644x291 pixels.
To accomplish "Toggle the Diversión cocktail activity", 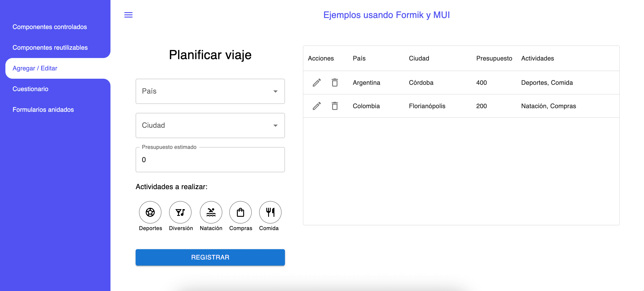I will [180, 212].
